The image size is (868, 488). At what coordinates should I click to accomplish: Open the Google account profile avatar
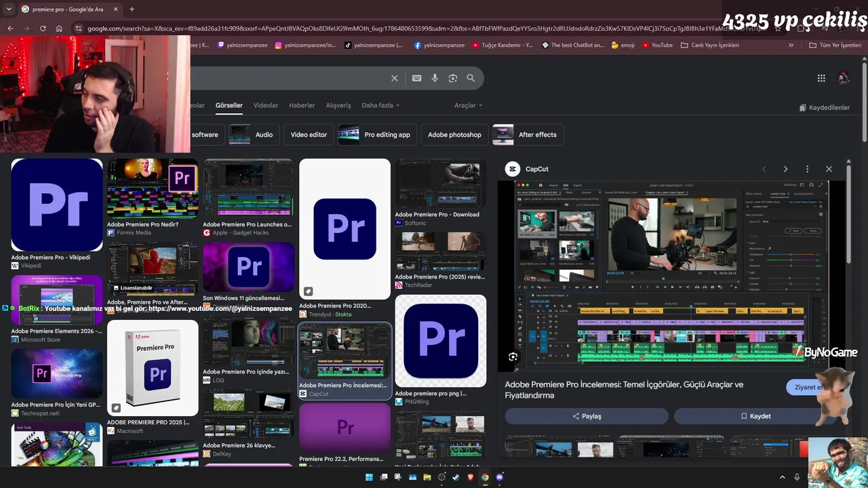844,78
